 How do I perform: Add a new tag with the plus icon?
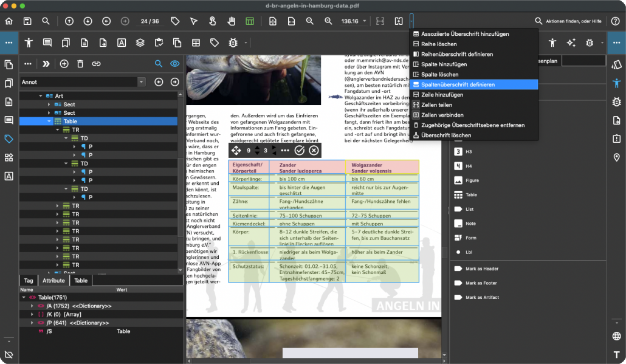coord(64,63)
